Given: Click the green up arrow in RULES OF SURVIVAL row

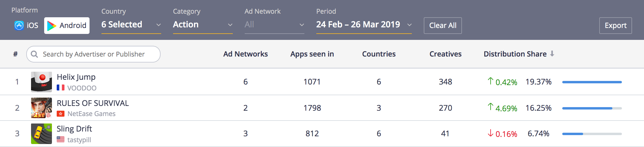Looking at the screenshot, I should pyautogui.click(x=490, y=107).
